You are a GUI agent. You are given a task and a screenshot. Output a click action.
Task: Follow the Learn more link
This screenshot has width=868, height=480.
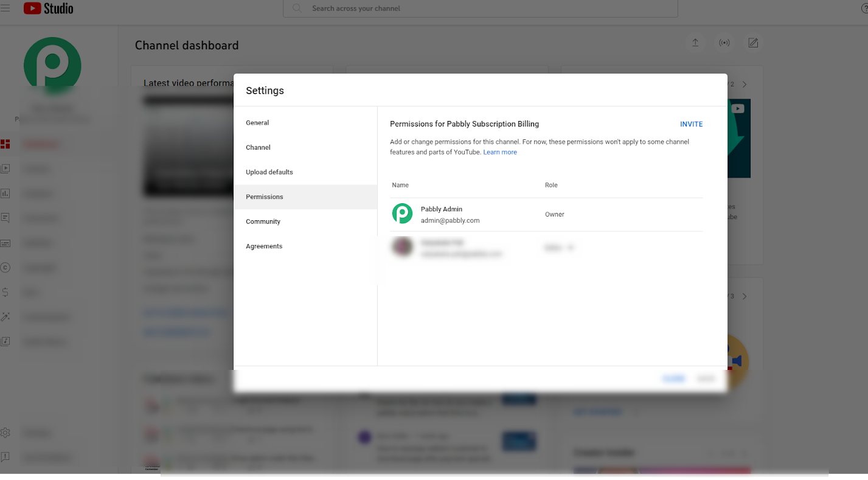(500, 152)
